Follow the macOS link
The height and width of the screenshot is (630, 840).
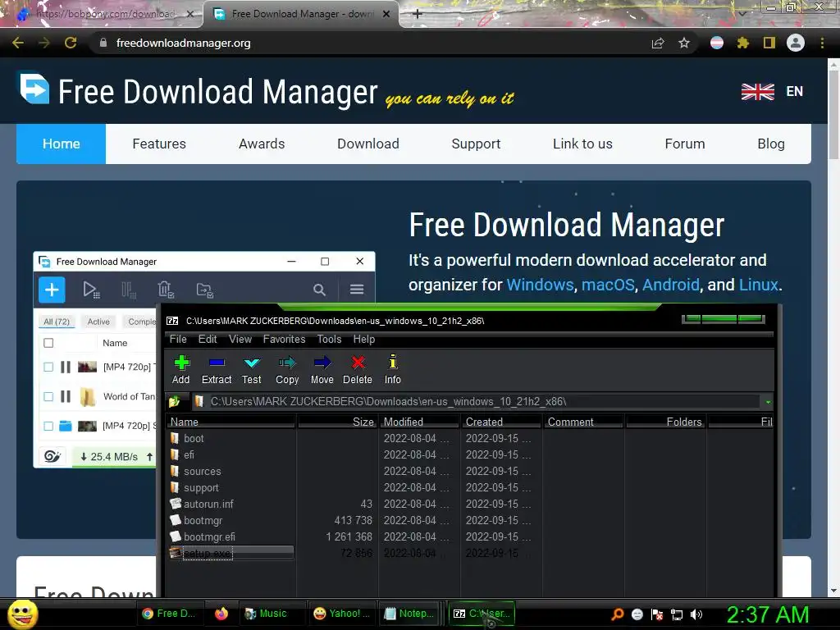pyautogui.click(x=608, y=285)
